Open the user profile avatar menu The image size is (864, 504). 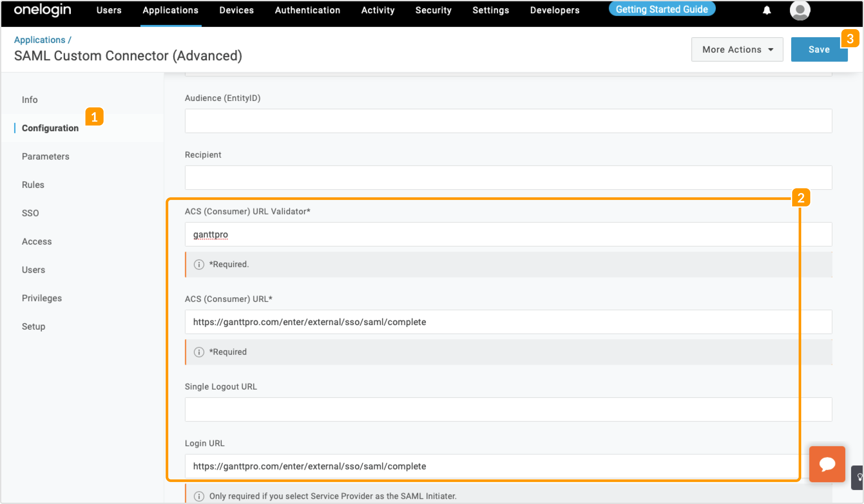click(800, 10)
